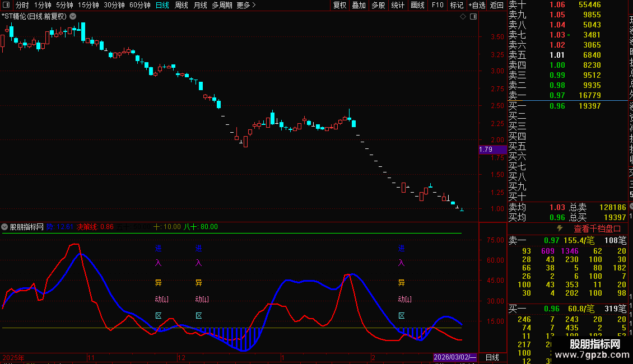This screenshot has height=364, width=633.
Task: Select the 分时 intraday tab
Action: (22, 5)
